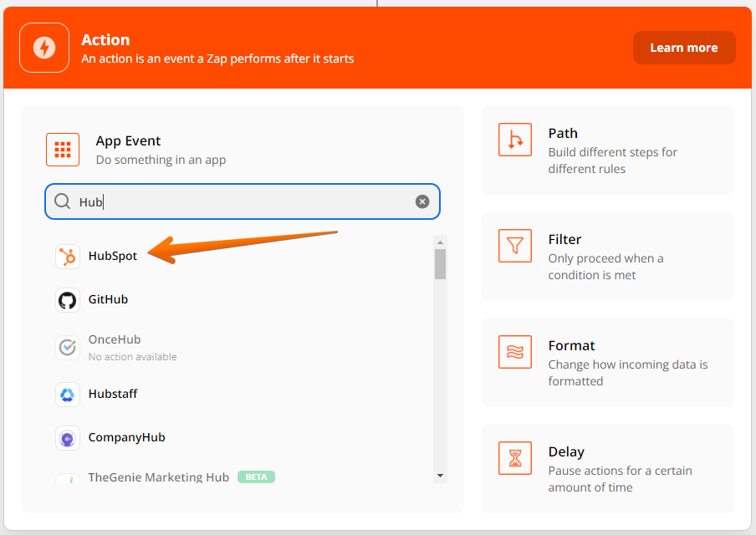Click the Do something in an app text

tap(161, 160)
